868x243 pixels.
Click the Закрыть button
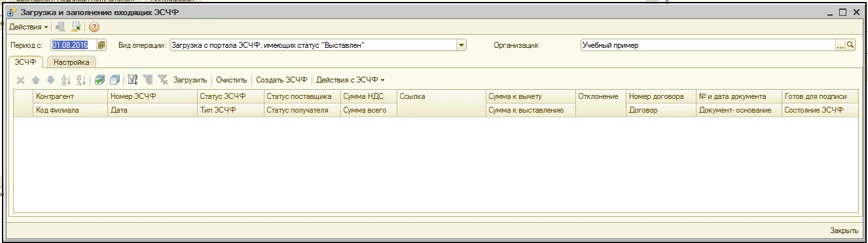pyautogui.click(x=844, y=231)
